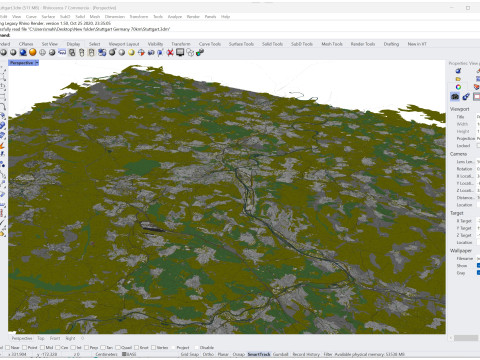Image resolution: width=480 pixels, height=360 pixels.
Task: Click the blue overlapping windows toolbar icon
Action: coord(102,52)
